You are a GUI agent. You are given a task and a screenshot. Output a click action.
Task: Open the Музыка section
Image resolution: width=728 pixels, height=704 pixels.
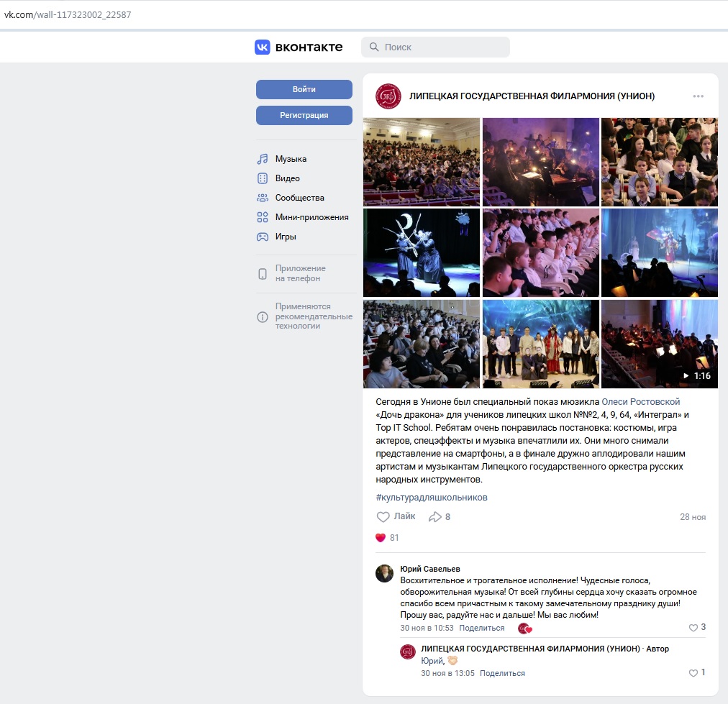(291, 159)
